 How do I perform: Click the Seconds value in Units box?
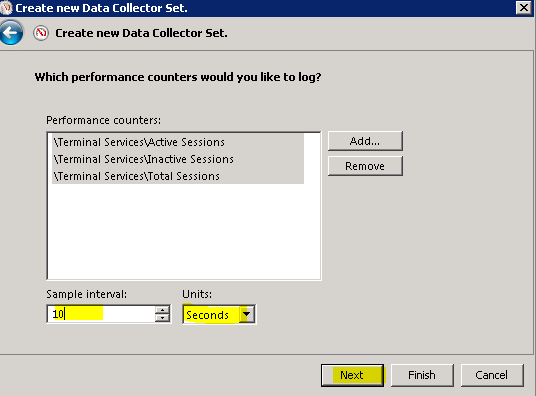click(x=207, y=315)
